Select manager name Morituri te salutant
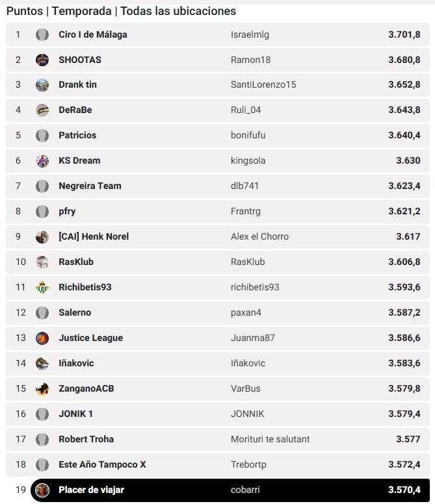The height and width of the screenshot is (504, 435). (x=270, y=440)
